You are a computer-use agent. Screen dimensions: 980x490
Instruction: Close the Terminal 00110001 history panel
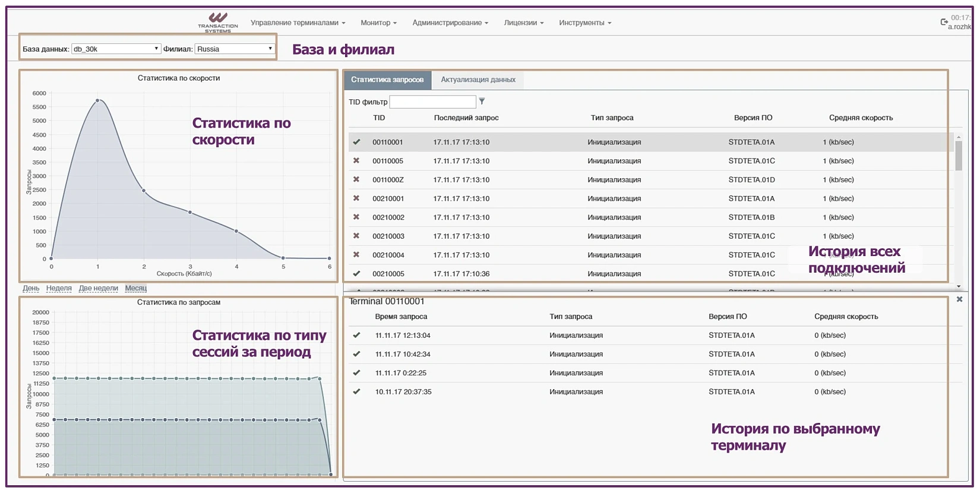click(x=959, y=300)
